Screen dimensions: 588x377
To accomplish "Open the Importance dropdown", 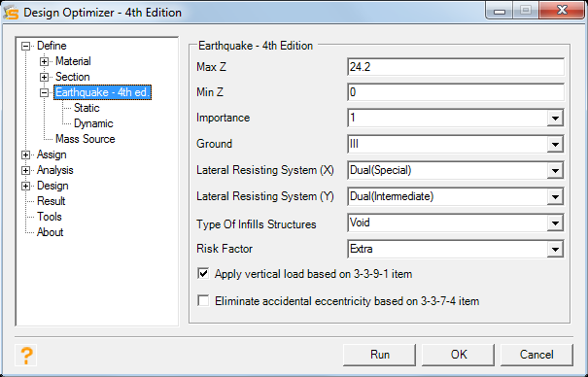I will coord(555,118).
